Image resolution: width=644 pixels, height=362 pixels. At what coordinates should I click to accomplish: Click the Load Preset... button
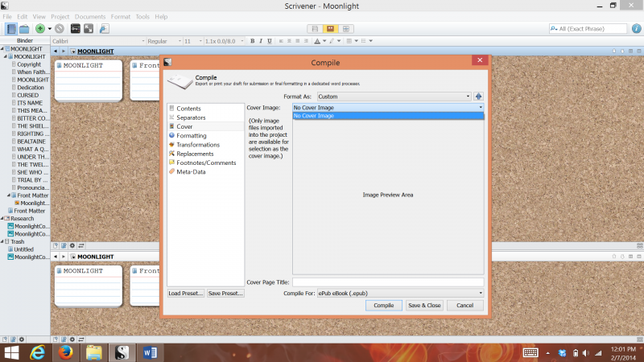(185, 293)
